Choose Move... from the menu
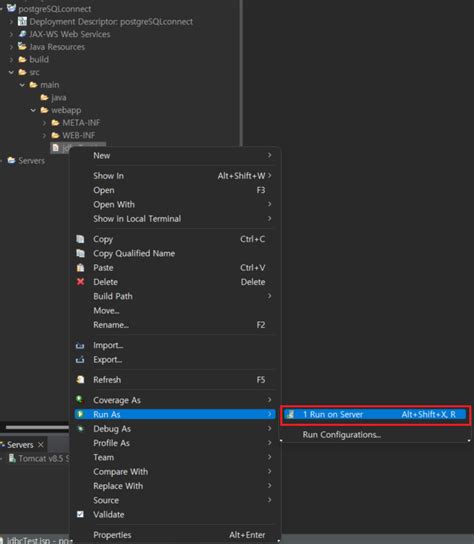 coord(175,311)
